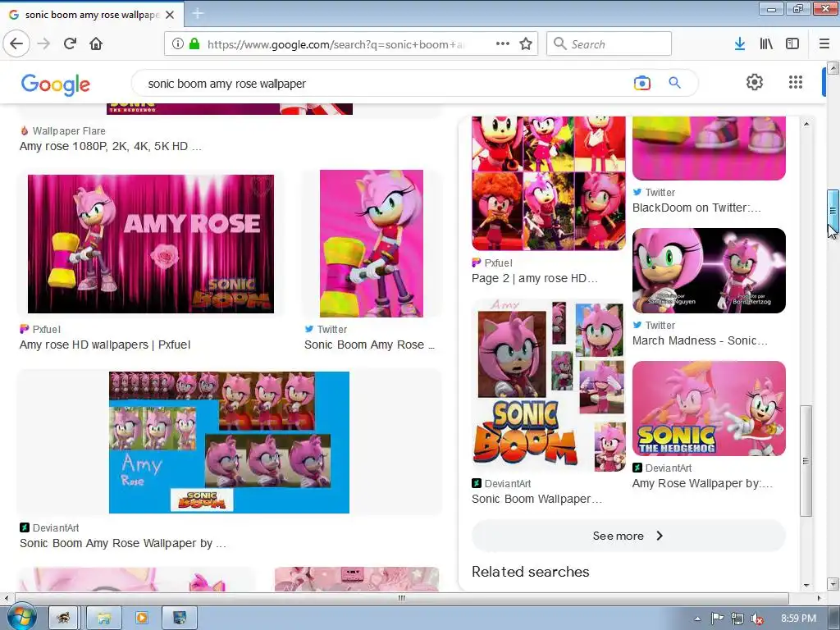The height and width of the screenshot is (630, 840).
Task: Open Google quick settings gear
Action: point(755,82)
